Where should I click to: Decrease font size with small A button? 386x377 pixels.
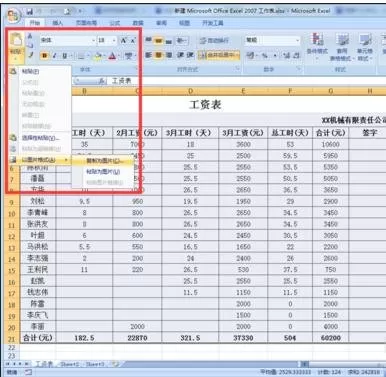133,41
